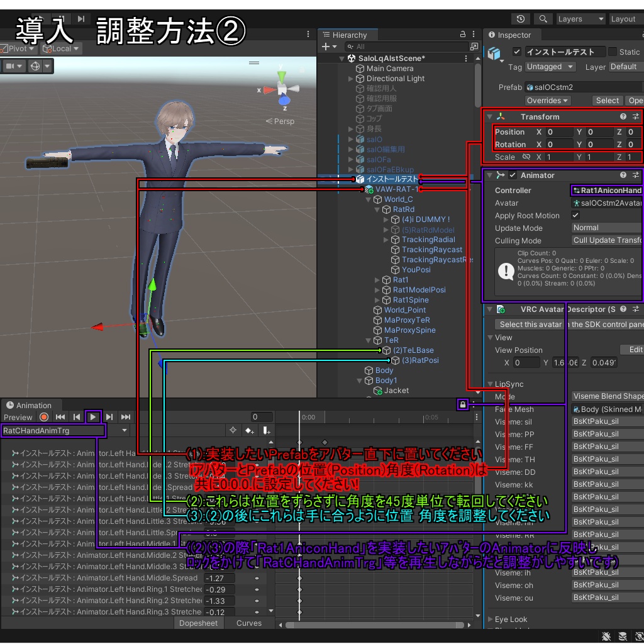Toggle the Persp projection label

pos(280,121)
